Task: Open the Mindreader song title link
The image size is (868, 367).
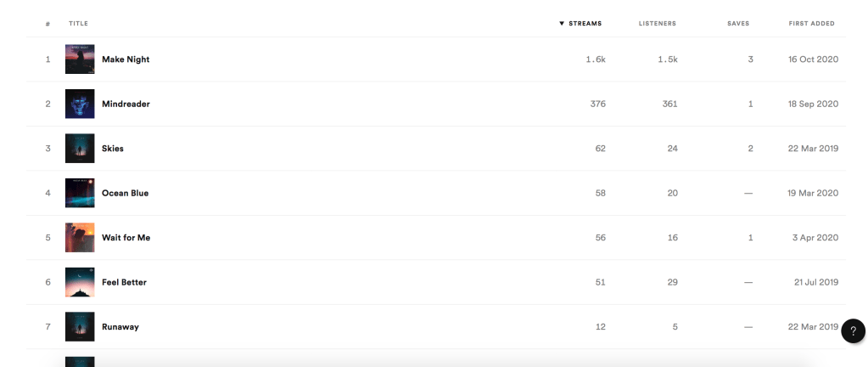Action: [x=126, y=104]
